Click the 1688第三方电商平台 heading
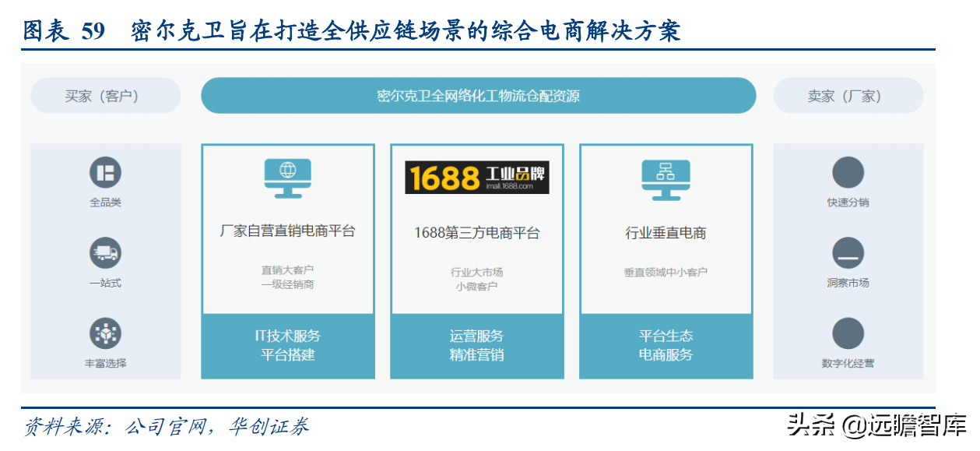 477,233
